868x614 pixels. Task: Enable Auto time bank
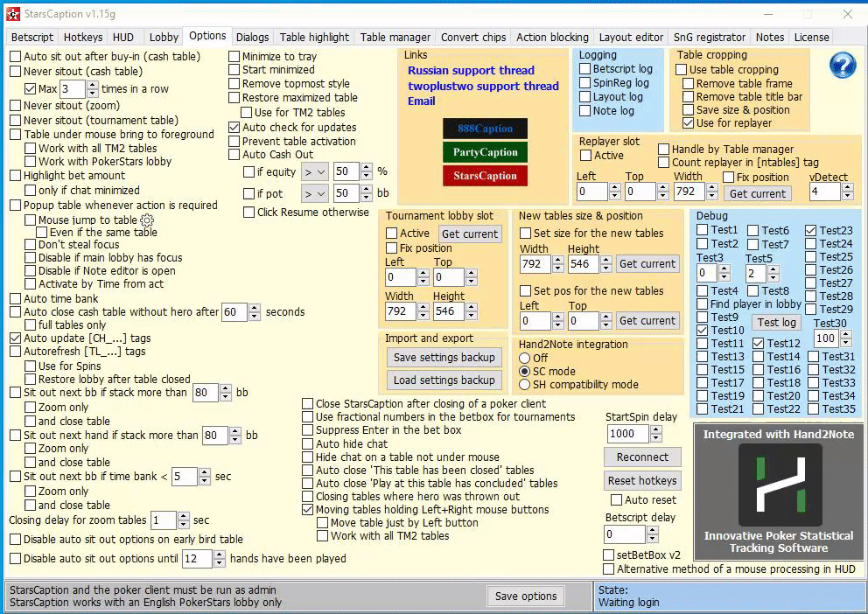pos(16,299)
